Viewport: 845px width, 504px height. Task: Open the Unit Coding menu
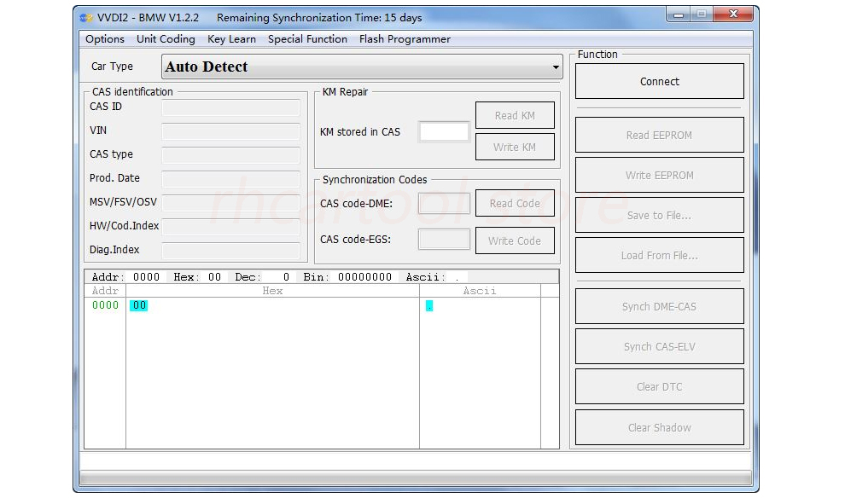click(166, 39)
